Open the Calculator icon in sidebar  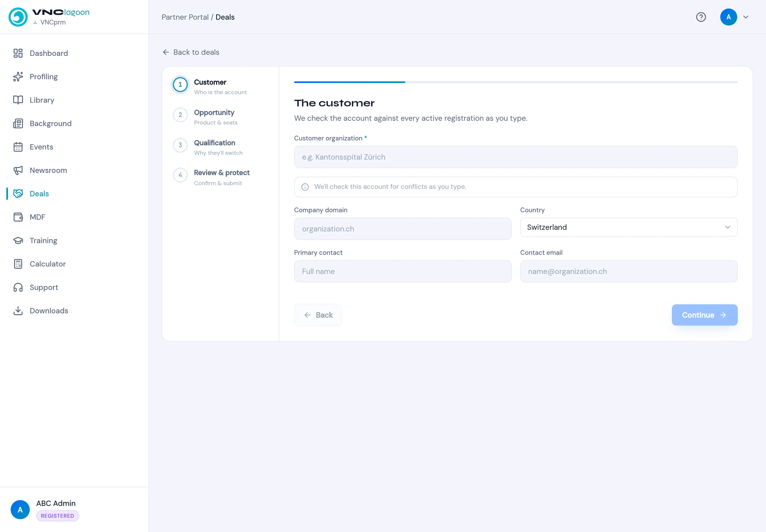tap(18, 264)
